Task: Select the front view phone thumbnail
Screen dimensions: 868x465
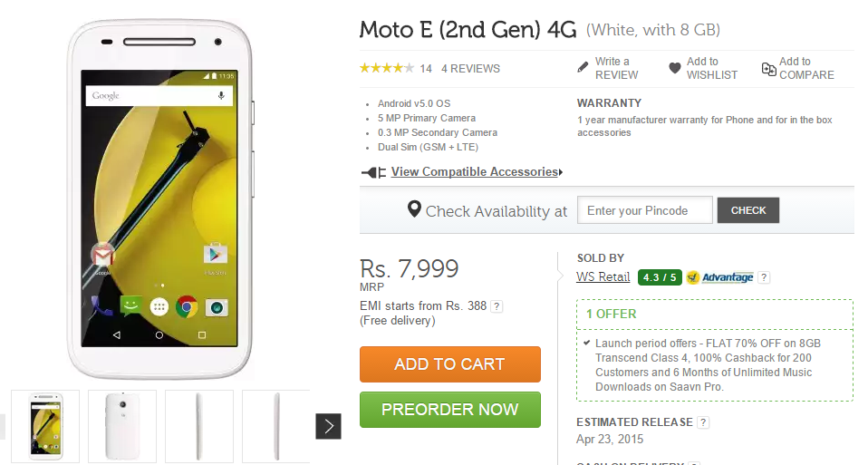Action: pos(45,426)
